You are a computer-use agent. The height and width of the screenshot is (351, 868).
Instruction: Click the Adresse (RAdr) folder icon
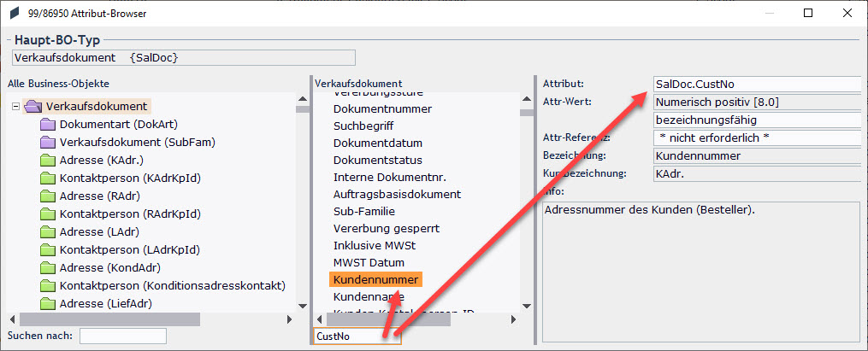(x=49, y=196)
